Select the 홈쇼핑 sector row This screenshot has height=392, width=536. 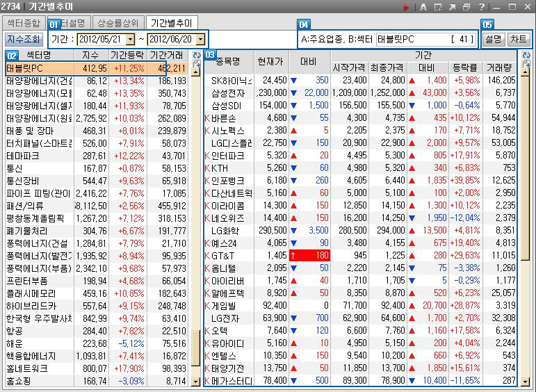click(97, 382)
